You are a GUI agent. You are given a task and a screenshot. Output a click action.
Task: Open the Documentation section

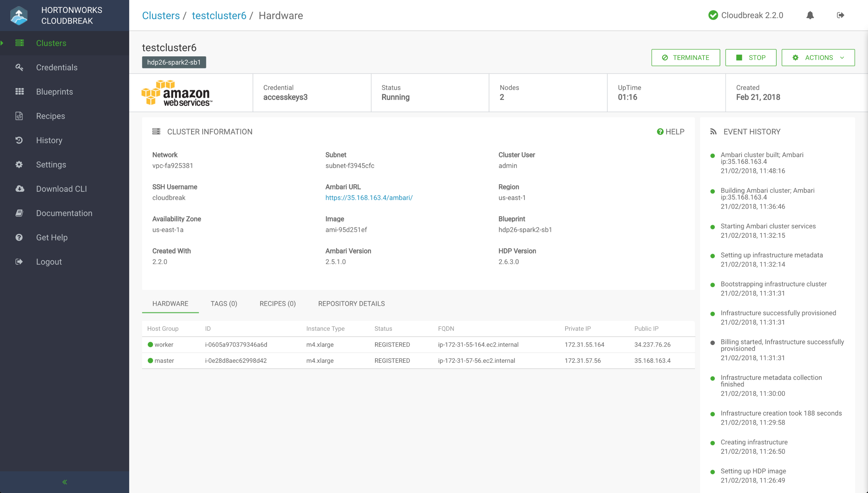tap(64, 213)
